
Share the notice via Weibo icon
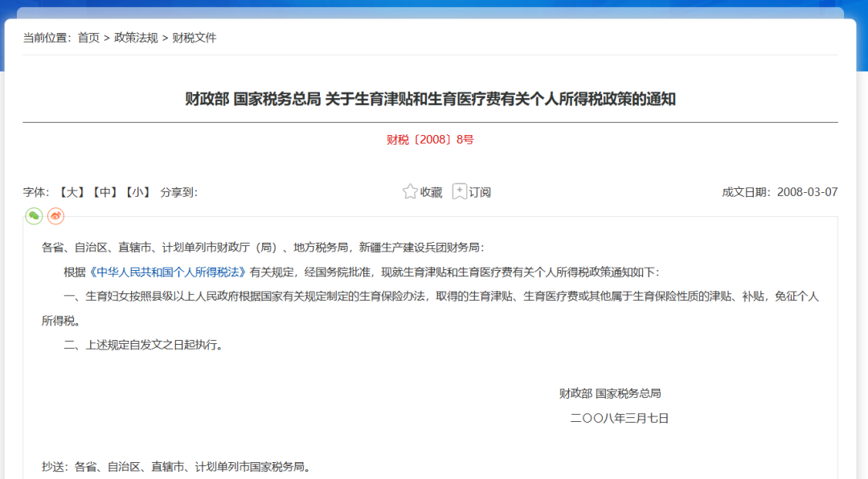click(x=55, y=215)
